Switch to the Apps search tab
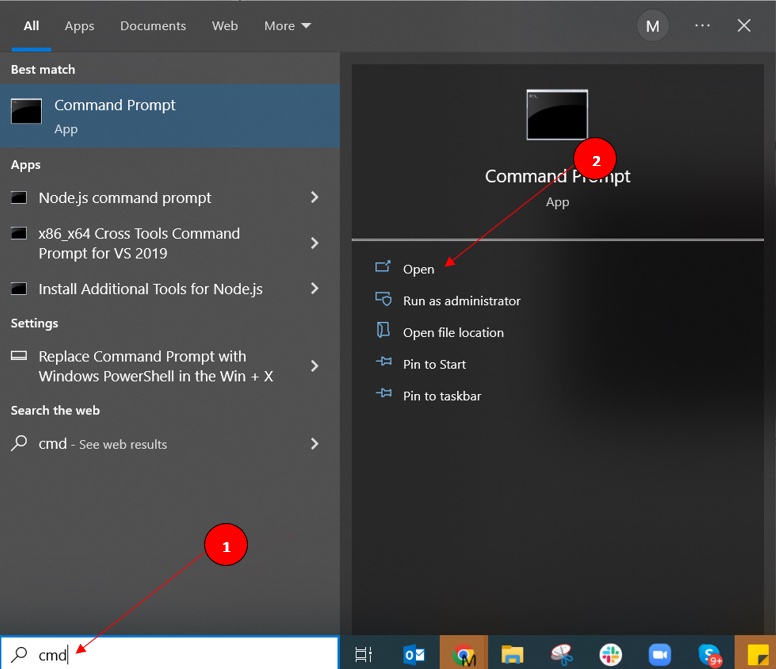This screenshot has width=776, height=669. point(79,26)
